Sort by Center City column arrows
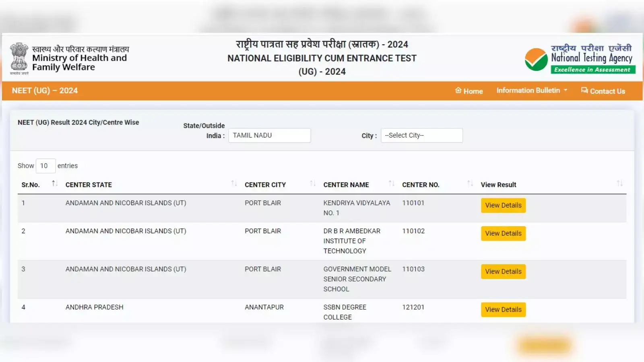 pos(312,184)
